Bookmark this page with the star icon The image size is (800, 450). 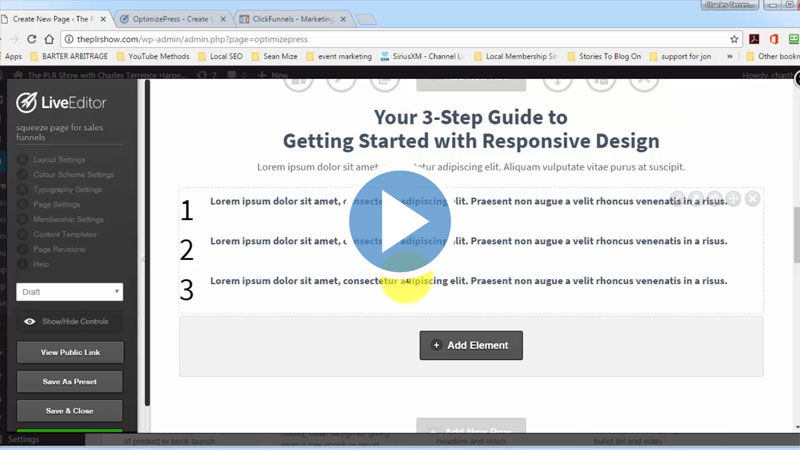point(734,39)
